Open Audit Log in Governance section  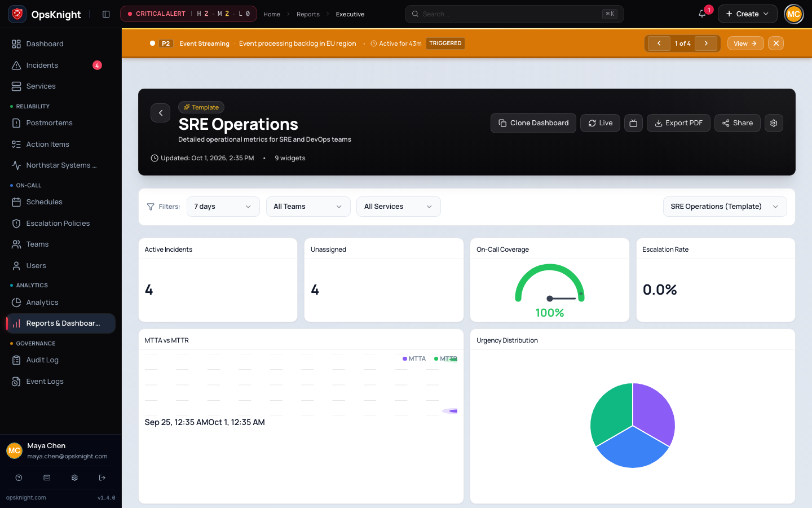click(61, 360)
